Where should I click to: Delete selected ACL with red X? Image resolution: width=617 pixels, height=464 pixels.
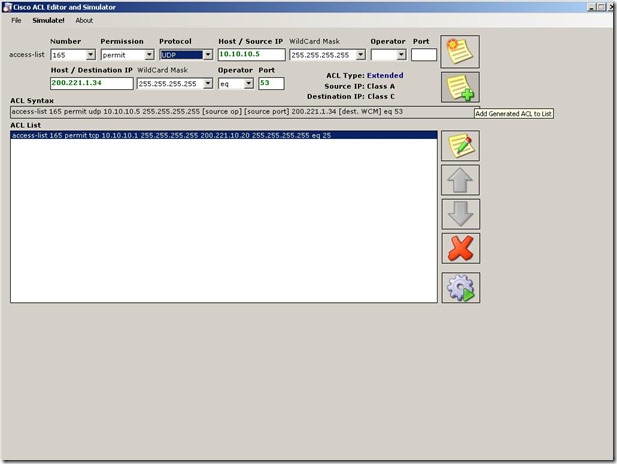pos(460,248)
